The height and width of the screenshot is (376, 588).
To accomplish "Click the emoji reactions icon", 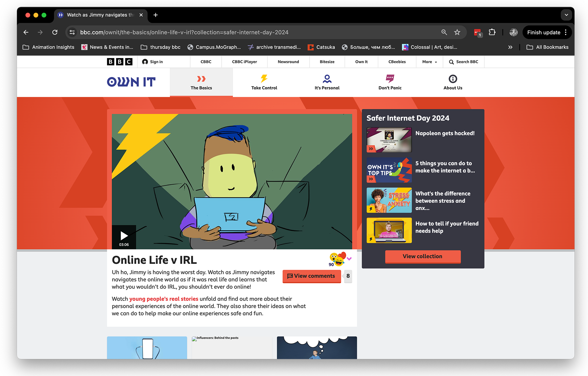I will [x=337, y=259].
